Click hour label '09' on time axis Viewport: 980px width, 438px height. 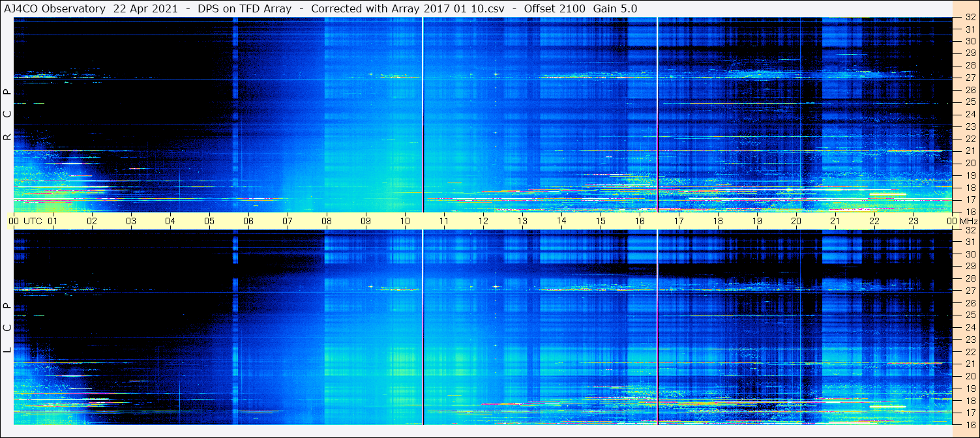[366, 221]
